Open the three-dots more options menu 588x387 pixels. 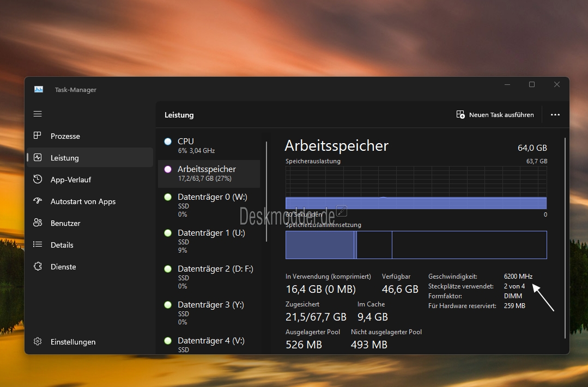555,115
